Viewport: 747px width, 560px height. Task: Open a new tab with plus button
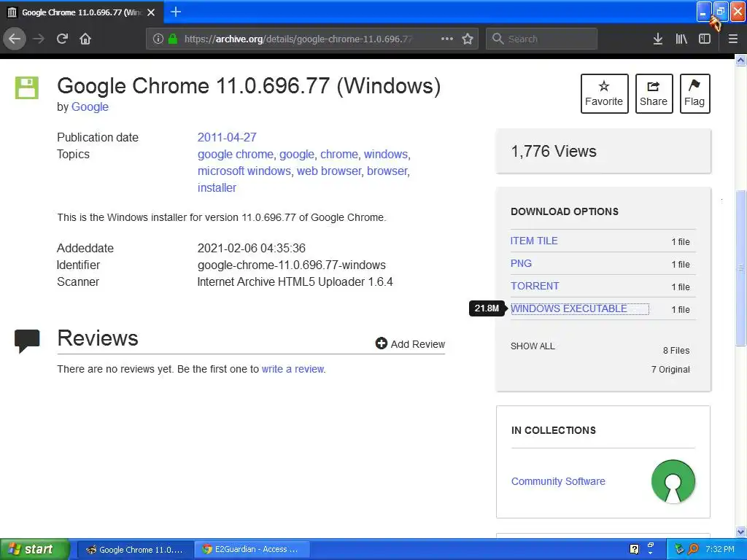point(176,12)
